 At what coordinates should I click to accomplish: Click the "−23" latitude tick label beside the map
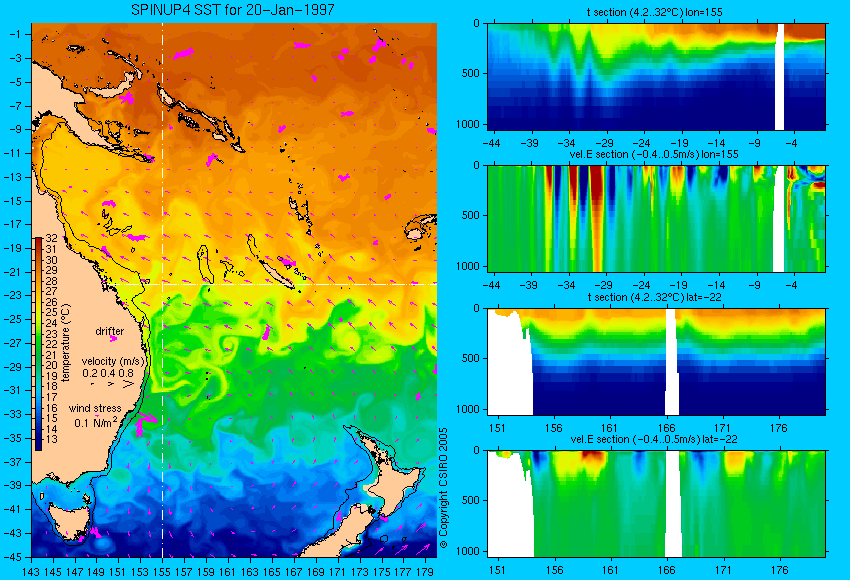12,295
